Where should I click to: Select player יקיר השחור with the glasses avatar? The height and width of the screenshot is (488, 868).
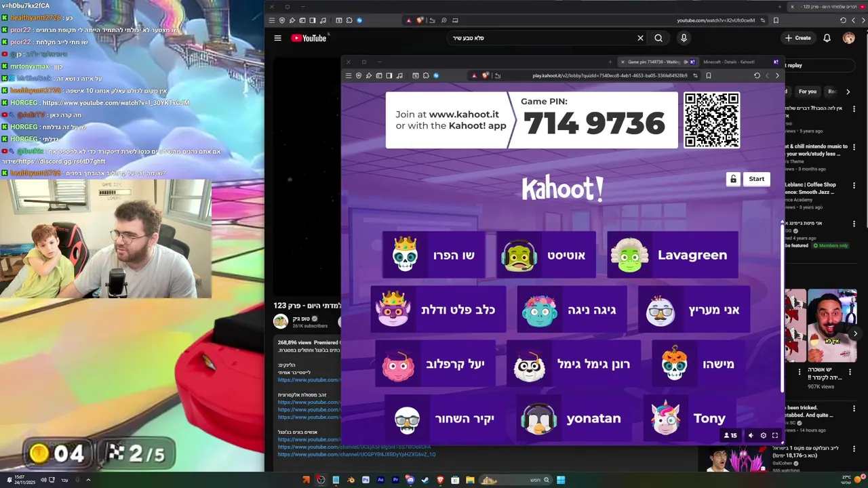[445, 418]
